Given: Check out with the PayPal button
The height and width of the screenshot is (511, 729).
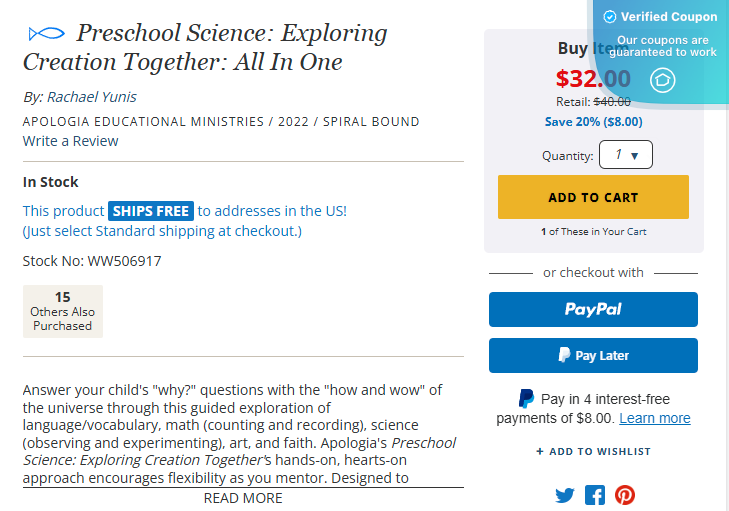Looking at the screenshot, I should (x=593, y=310).
